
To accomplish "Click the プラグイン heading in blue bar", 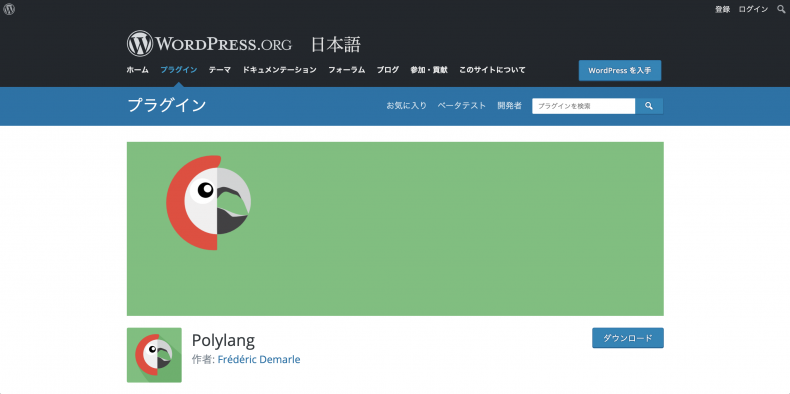I will pos(167,105).
